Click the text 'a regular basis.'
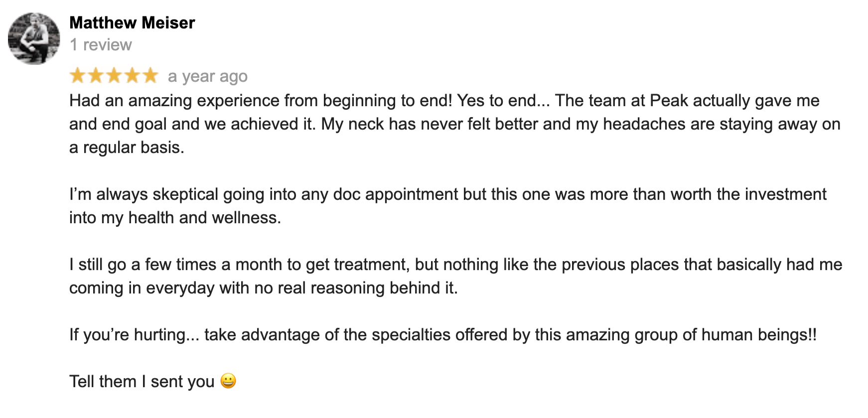The width and height of the screenshot is (868, 418). coord(127,147)
